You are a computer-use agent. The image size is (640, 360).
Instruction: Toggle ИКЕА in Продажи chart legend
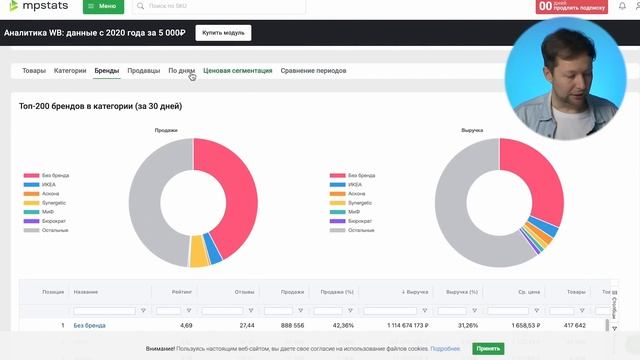tap(40, 184)
